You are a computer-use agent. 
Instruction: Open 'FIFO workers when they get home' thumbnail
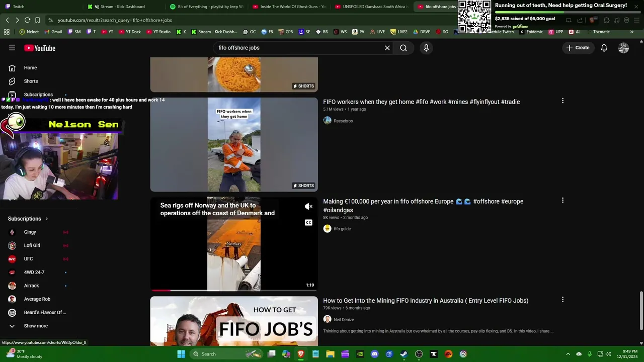234,144
